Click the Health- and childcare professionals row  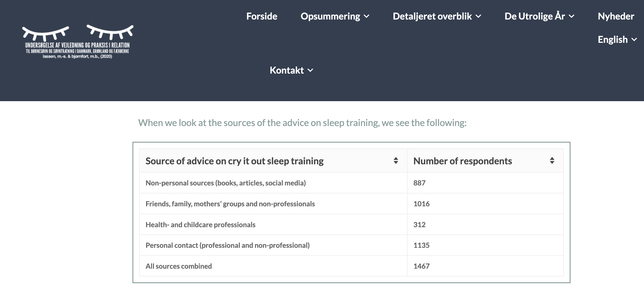tap(351, 225)
